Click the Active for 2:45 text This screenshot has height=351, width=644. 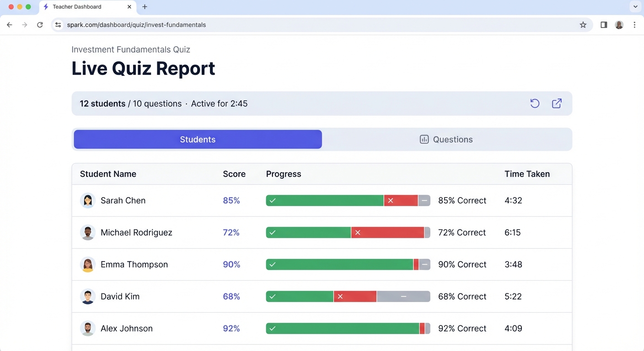(219, 104)
